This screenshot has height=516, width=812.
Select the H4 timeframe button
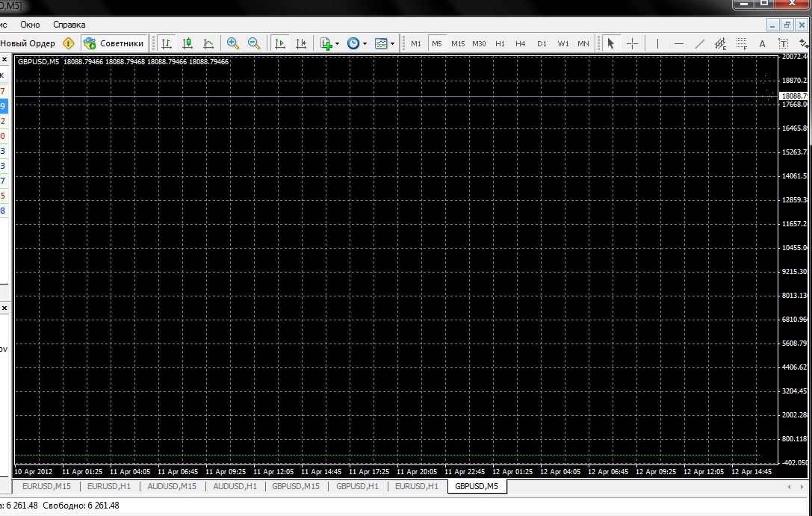pos(521,43)
